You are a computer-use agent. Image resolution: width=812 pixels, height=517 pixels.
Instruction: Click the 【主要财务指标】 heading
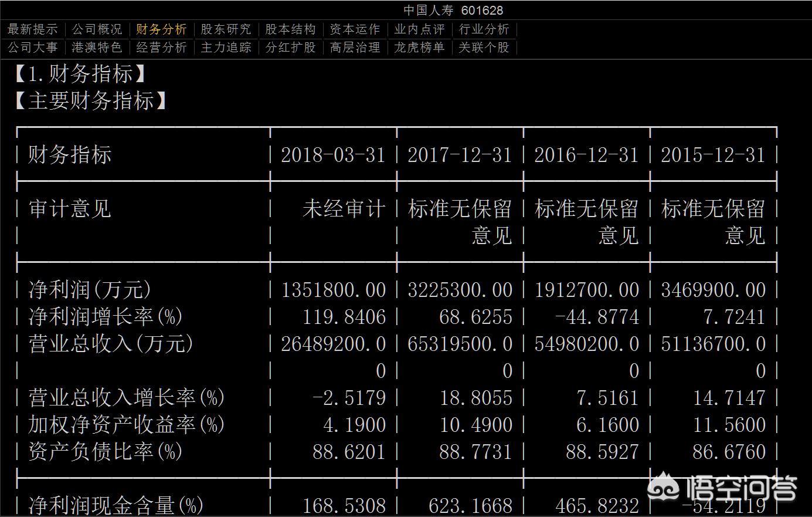point(91,101)
